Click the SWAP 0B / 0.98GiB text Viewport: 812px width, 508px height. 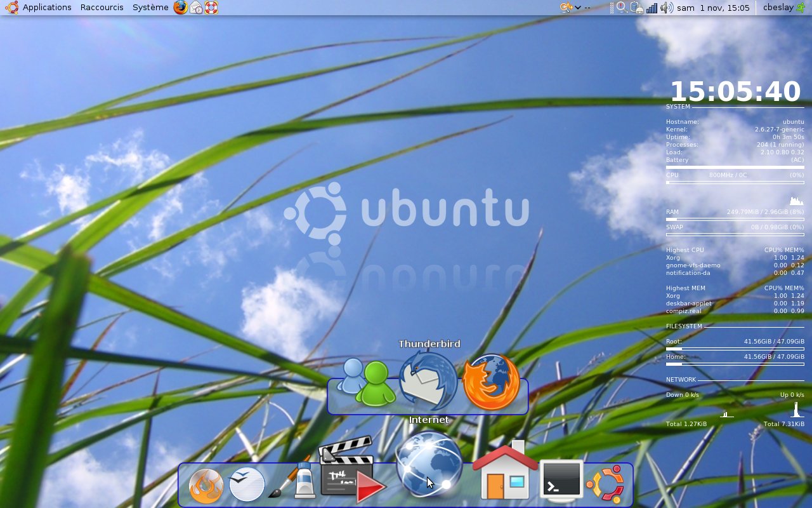735,227
